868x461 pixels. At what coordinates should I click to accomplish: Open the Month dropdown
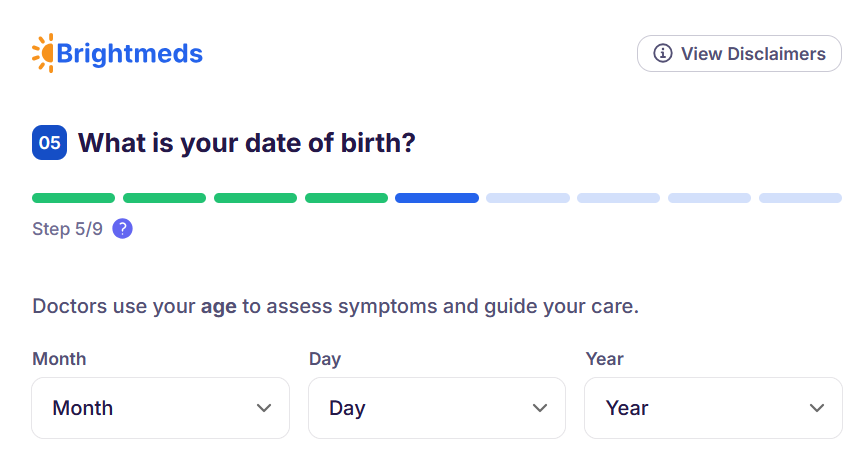[160, 408]
